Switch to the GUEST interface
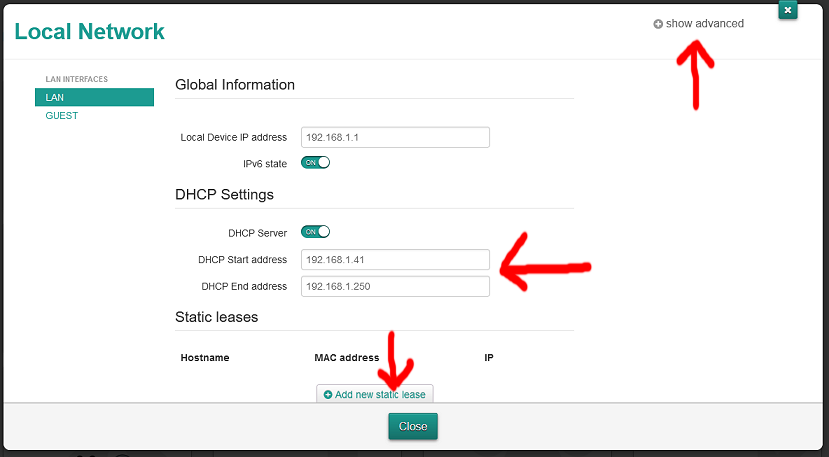 62,116
